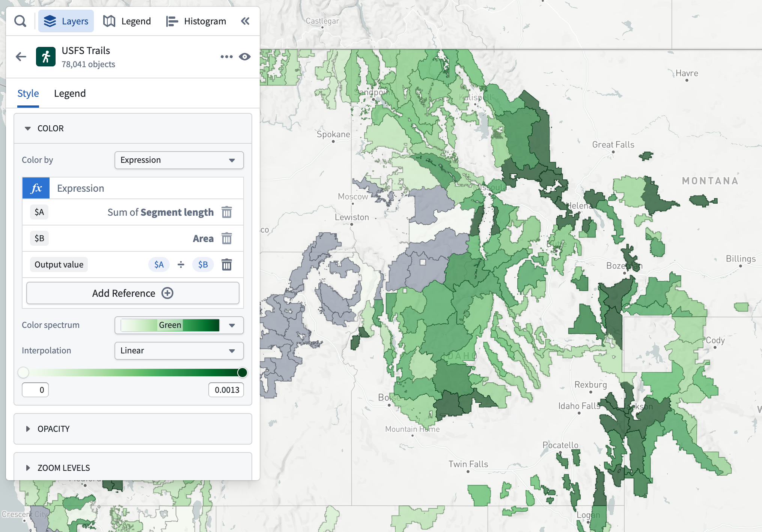Screen dimensions: 762x532
Task: Click the minimum color slider handle
Action: 23,373
